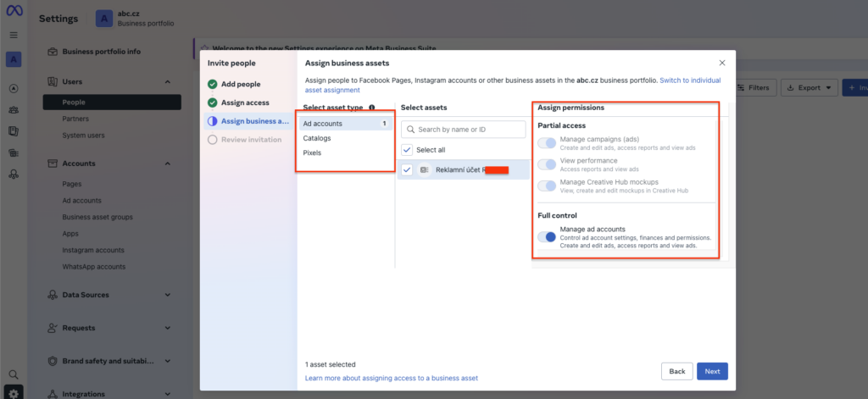This screenshot has height=399, width=868.
Task: Open the settings gear icon in left rail
Action: click(14, 392)
